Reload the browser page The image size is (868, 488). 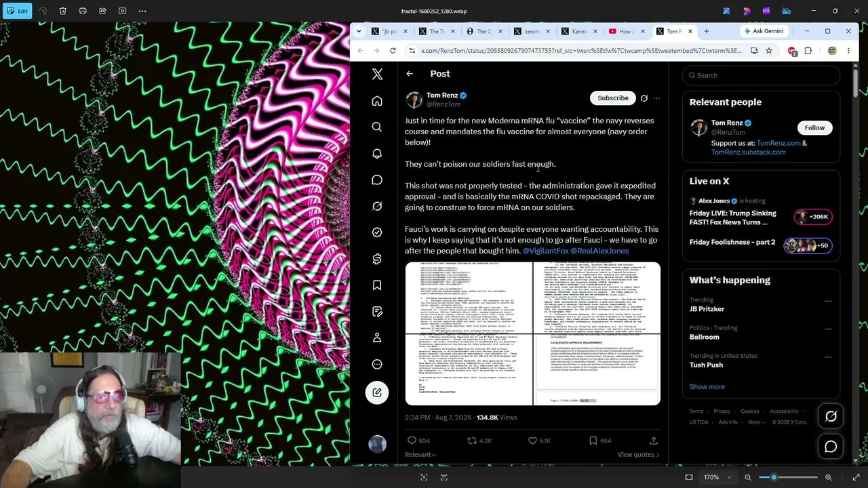(x=393, y=51)
